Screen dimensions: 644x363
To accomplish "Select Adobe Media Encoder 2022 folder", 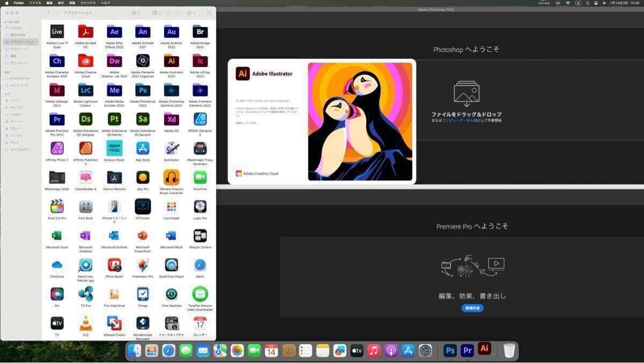I will click(114, 90).
